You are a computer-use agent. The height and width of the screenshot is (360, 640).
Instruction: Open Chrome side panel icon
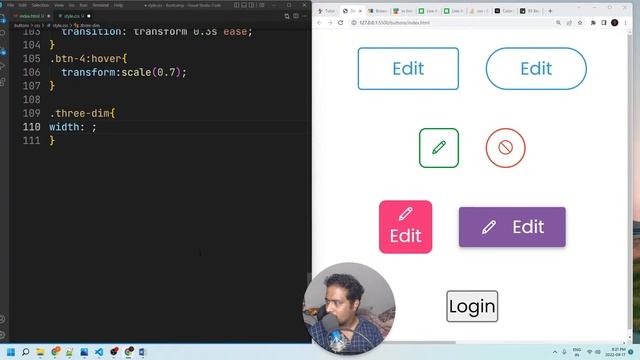[604, 23]
